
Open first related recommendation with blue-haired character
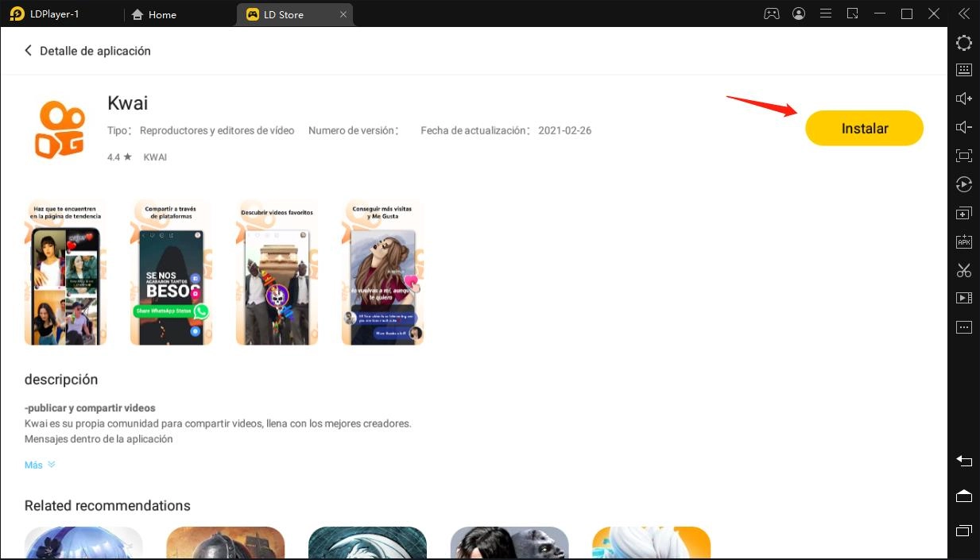click(83, 543)
